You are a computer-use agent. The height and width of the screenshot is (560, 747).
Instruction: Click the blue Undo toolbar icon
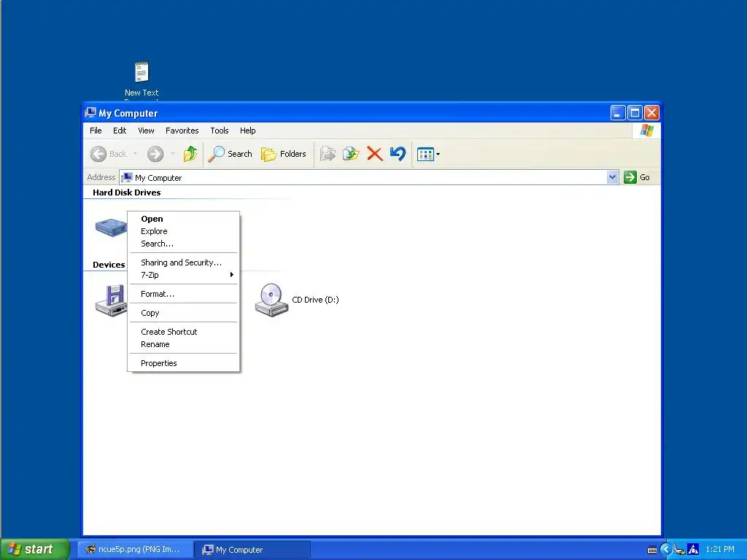398,154
